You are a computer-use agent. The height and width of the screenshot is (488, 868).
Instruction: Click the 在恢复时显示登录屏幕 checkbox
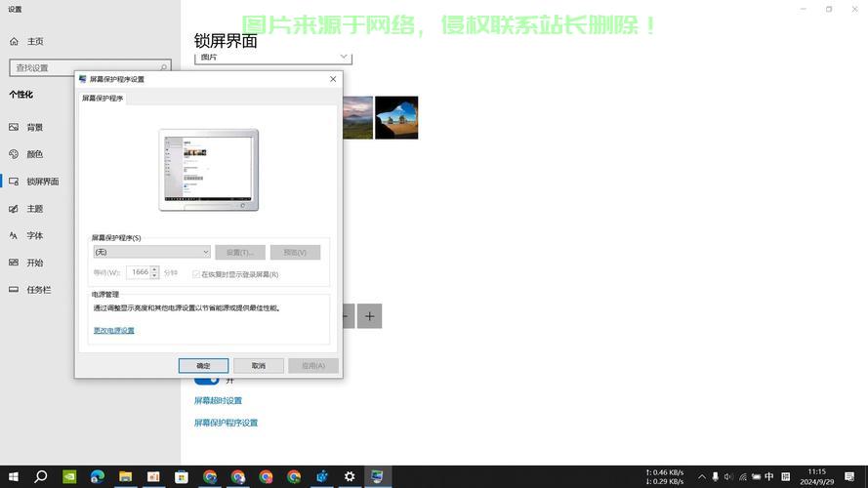click(196, 274)
